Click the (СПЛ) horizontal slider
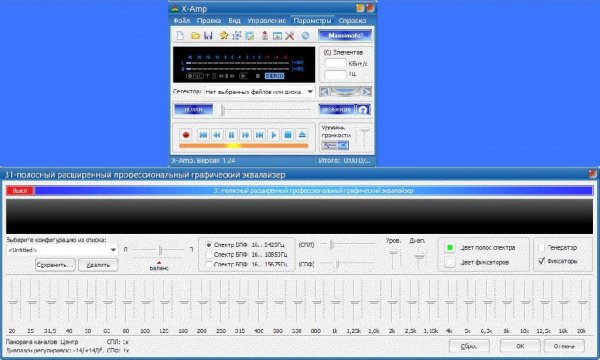600x360 pixels. pyautogui.click(x=347, y=244)
